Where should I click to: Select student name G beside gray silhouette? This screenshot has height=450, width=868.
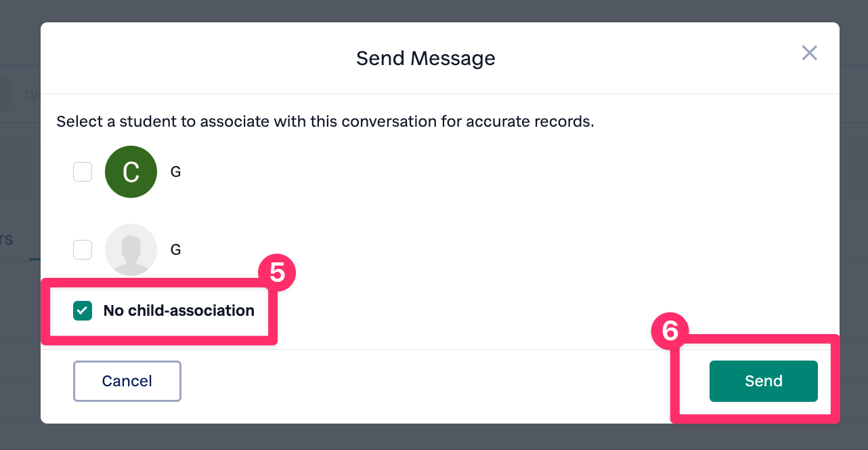click(175, 249)
